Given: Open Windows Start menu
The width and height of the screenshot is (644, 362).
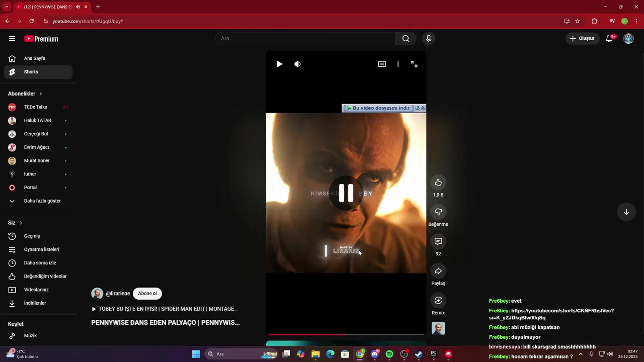Looking at the screenshot, I should click(x=196, y=354).
